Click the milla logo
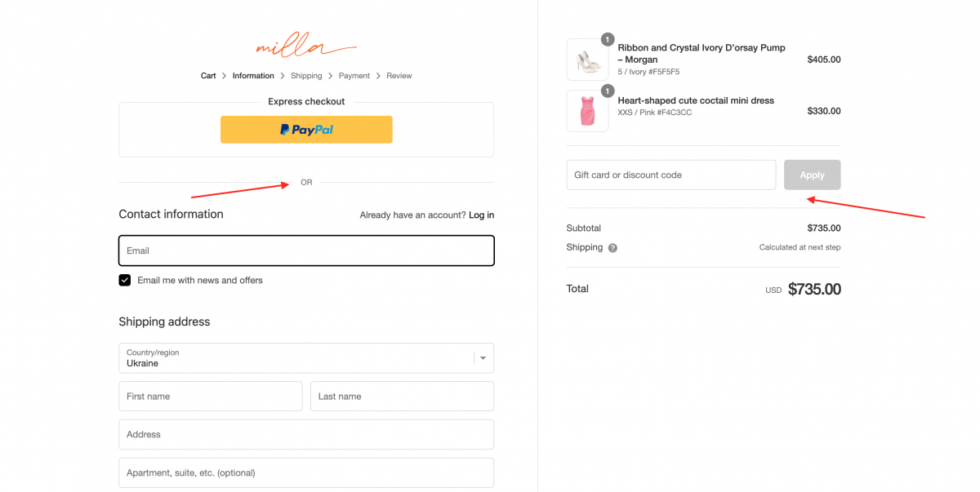Viewport: 980px width, 492px height. point(306,46)
